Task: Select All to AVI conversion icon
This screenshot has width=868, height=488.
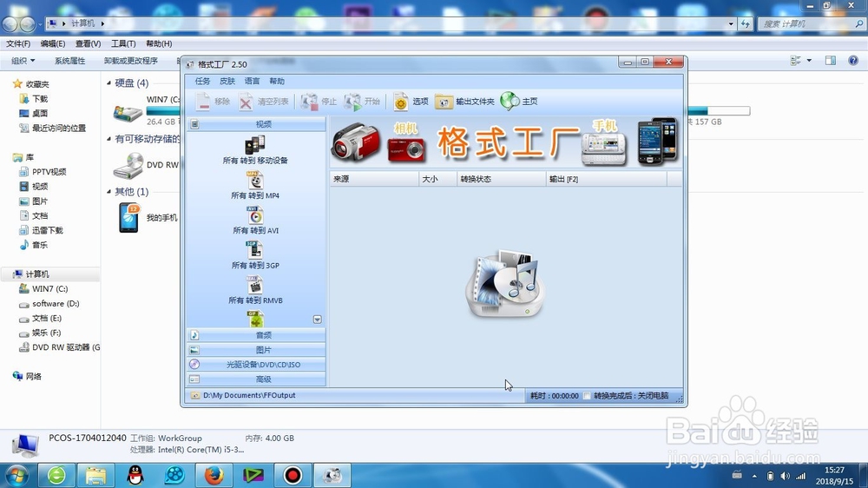Action: (255, 215)
